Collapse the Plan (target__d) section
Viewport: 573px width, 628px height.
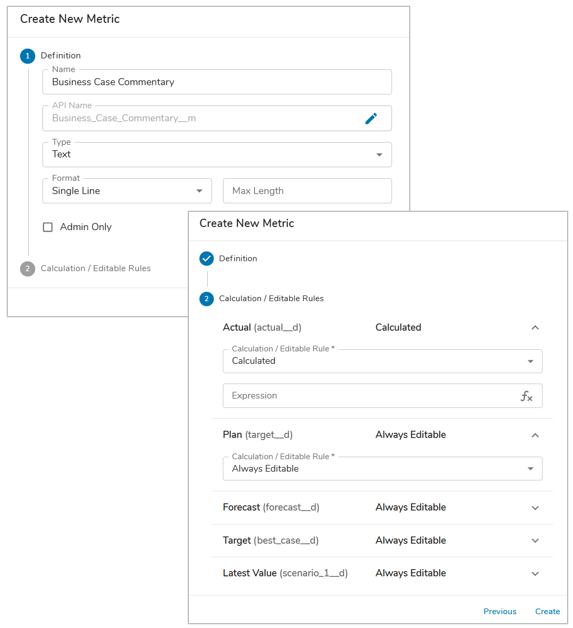click(x=535, y=435)
